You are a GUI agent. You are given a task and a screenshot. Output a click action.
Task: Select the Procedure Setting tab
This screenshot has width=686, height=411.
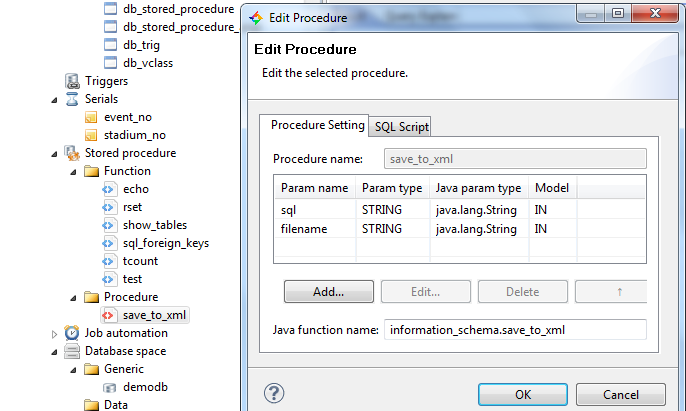click(318, 125)
